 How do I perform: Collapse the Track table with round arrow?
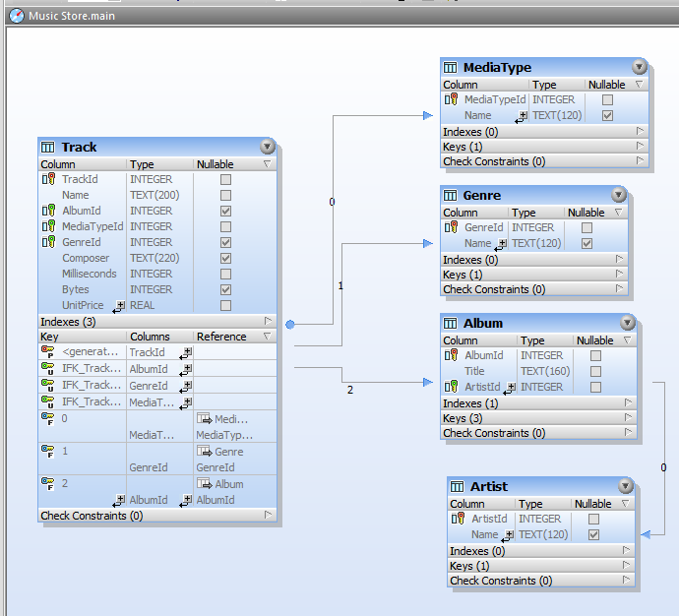(x=267, y=147)
